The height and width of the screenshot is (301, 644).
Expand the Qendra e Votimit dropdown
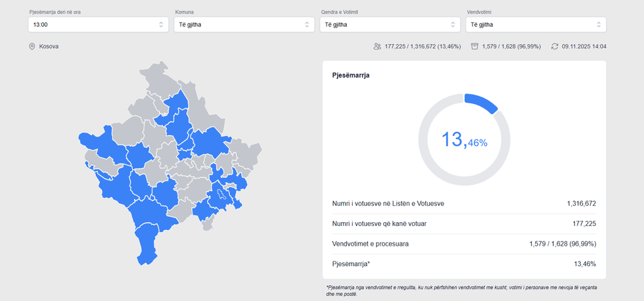(x=390, y=24)
